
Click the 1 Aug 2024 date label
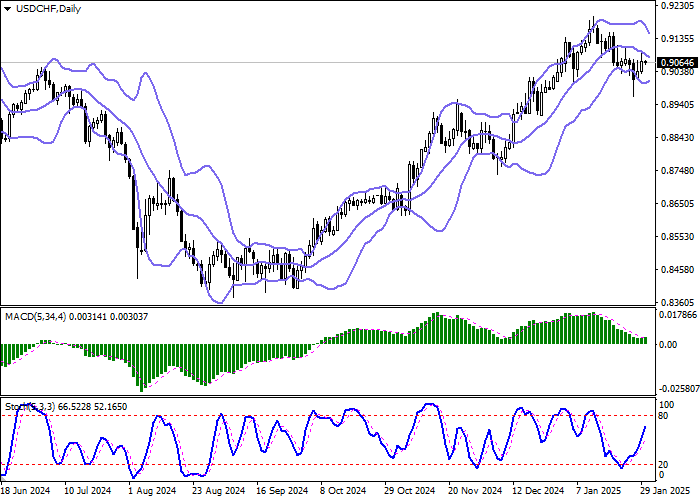[x=151, y=492]
